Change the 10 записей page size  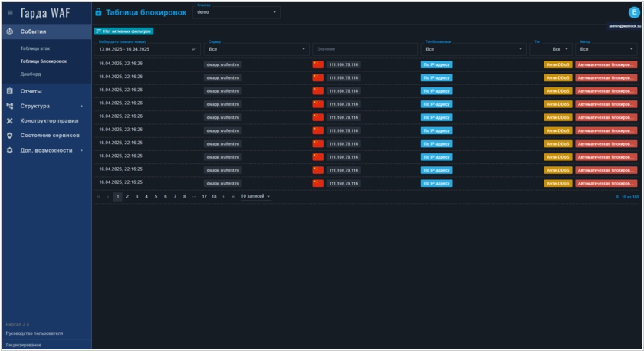255,197
